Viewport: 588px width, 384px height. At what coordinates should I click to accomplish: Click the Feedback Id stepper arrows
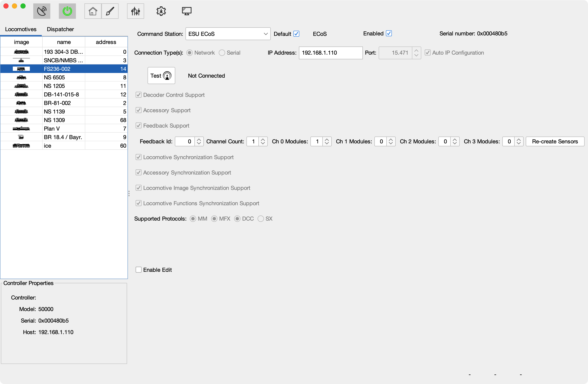(199, 141)
